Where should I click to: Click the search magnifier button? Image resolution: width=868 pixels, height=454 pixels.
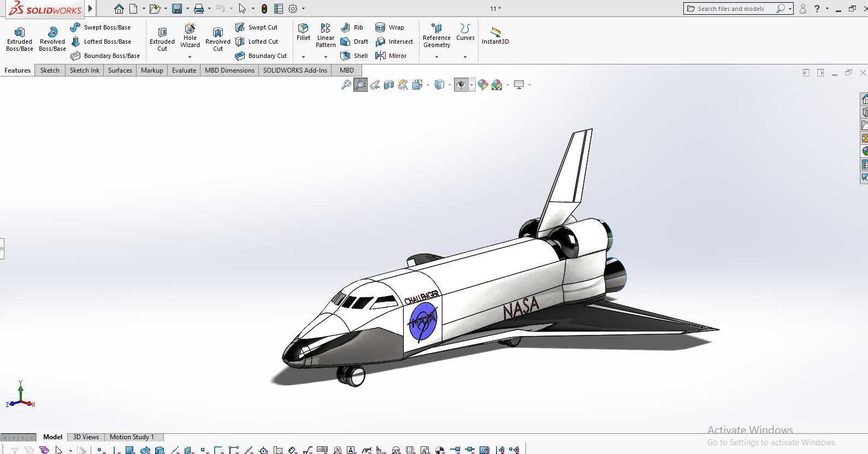781,9
